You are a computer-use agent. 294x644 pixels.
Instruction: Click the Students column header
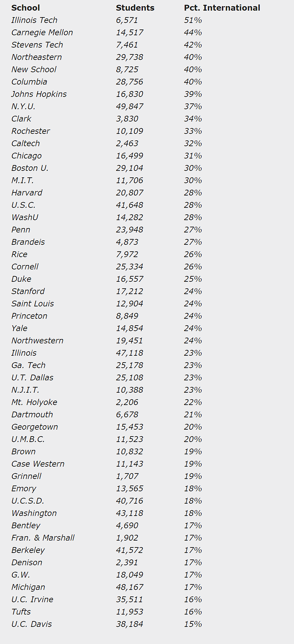135,8
